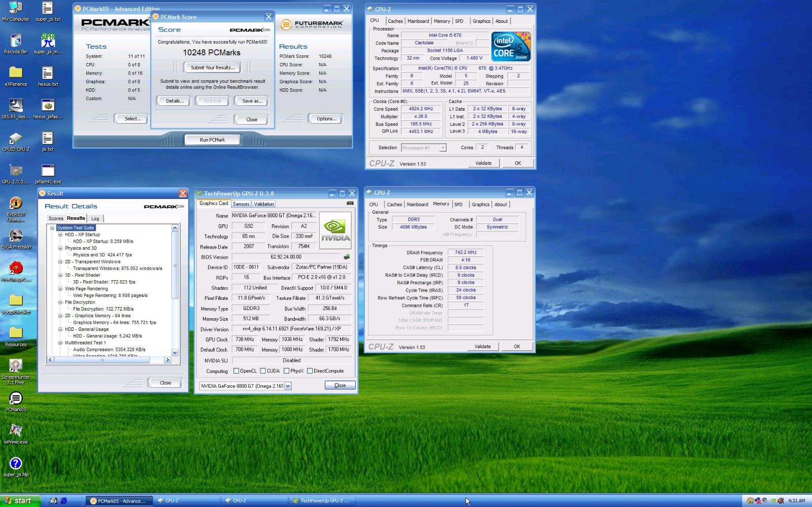Enable CUDA checkbox in GPU-Z
The image size is (812, 507).
[x=263, y=371]
